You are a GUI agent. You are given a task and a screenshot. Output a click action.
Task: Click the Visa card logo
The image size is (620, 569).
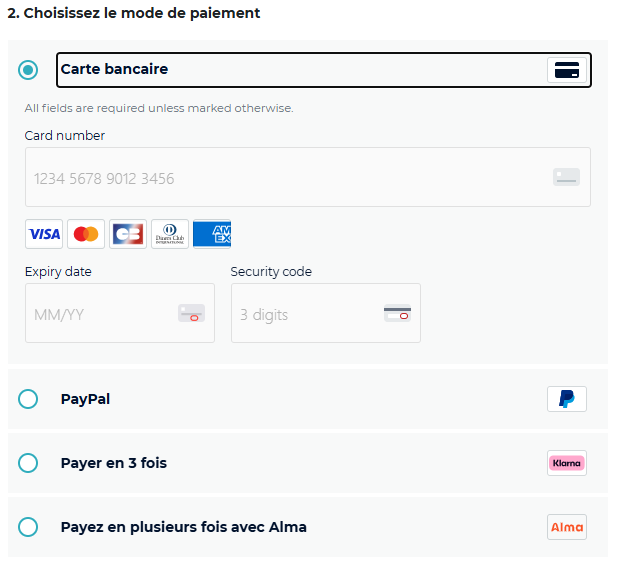pyautogui.click(x=44, y=234)
